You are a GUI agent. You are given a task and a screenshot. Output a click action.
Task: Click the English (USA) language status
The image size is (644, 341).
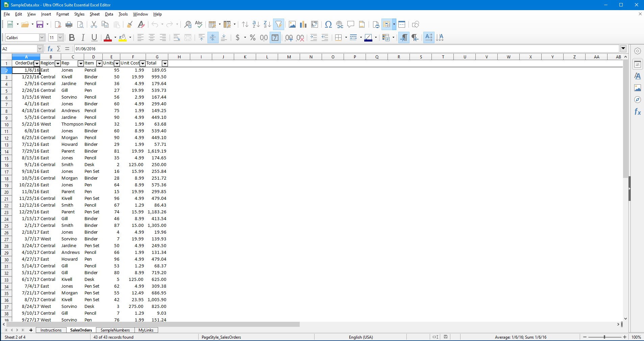point(361,337)
